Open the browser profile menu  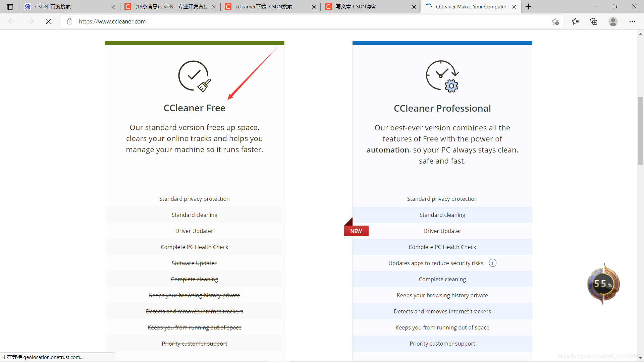[613, 21]
